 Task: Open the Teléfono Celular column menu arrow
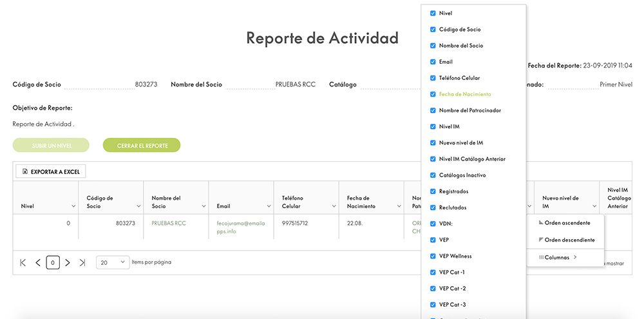coord(334,206)
